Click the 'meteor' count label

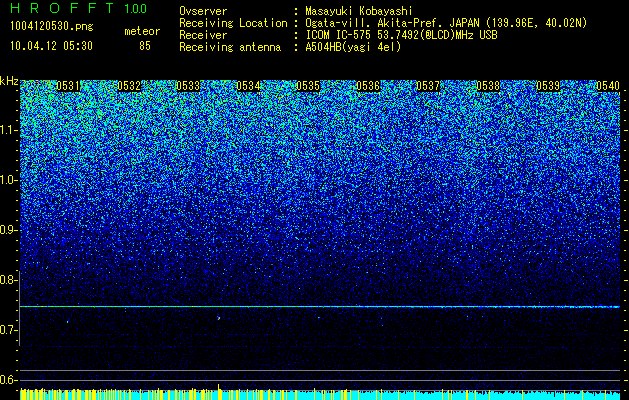[x=142, y=31]
